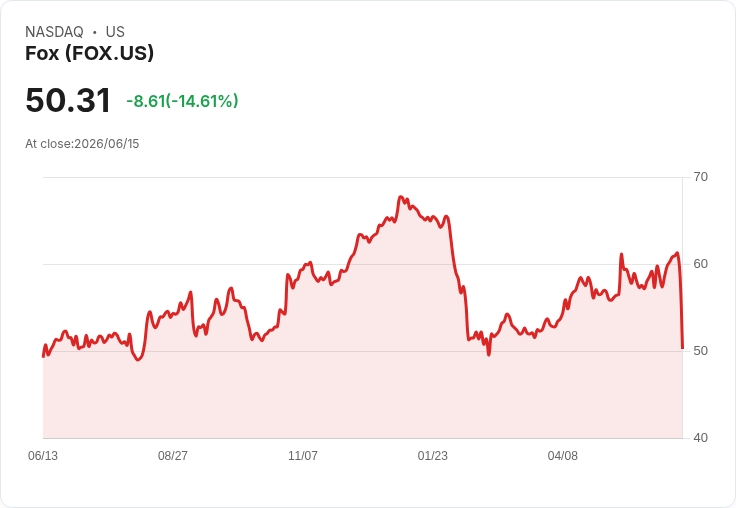Click the NASDAQ exchange label

coord(54,32)
